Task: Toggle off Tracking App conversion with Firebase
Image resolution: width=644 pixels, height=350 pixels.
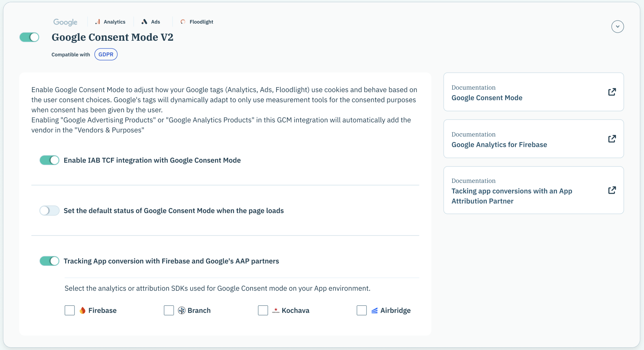Action: click(50, 261)
